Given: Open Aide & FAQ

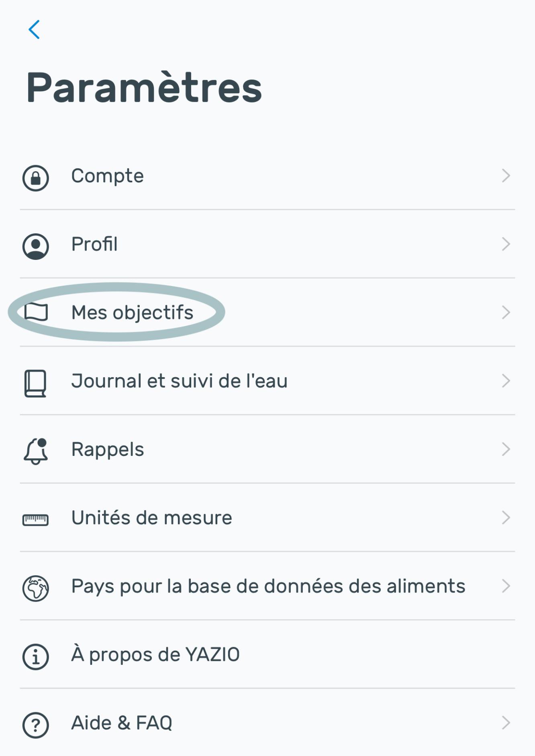Looking at the screenshot, I should (122, 723).
